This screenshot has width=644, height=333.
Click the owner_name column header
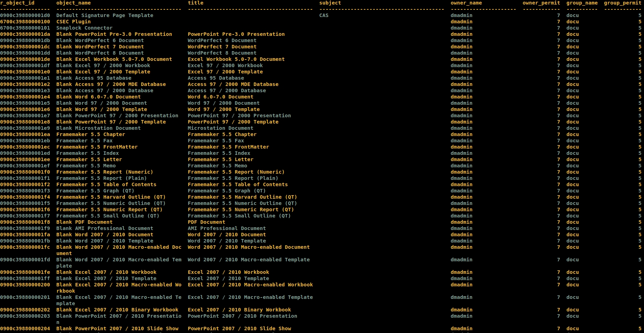coord(466,3)
